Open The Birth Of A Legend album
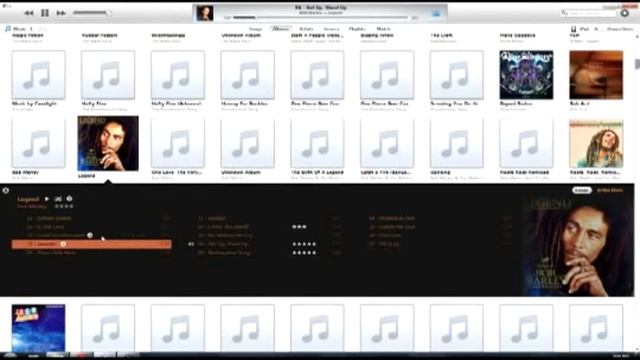Image resolution: width=640 pixels, height=360 pixels. click(317, 143)
